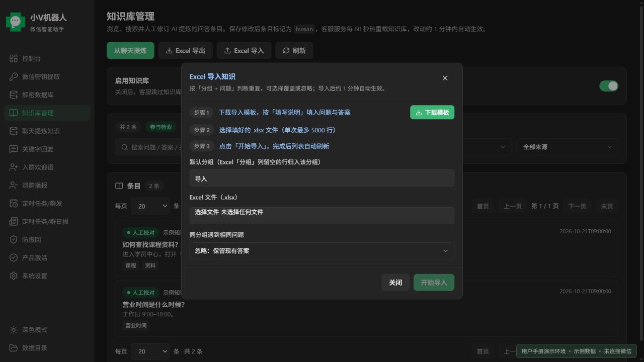This screenshot has width=644, height=362.
Task: Close the Excel 导入知识 dialog with X
Action: click(445, 78)
